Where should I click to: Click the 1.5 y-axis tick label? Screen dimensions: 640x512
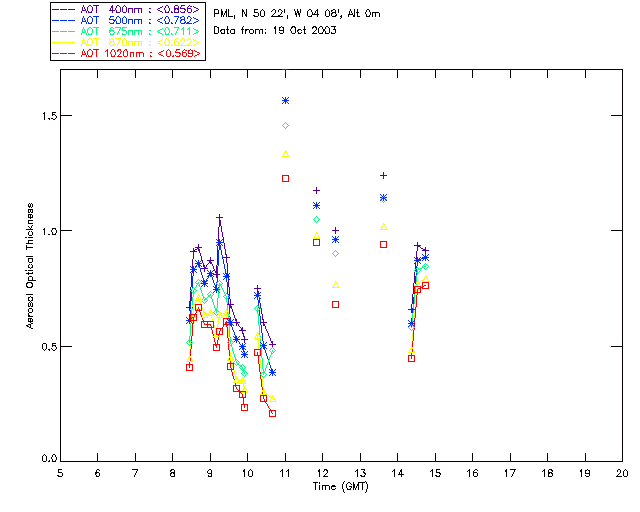point(49,116)
